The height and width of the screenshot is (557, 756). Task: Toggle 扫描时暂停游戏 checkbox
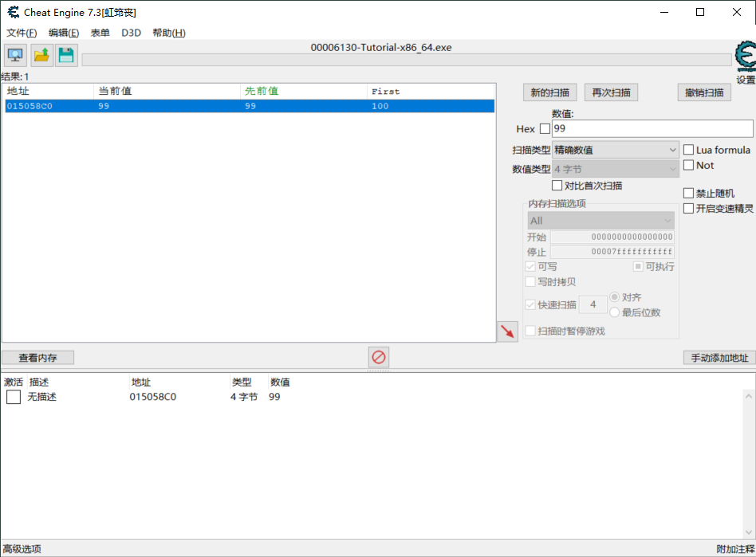point(530,331)
